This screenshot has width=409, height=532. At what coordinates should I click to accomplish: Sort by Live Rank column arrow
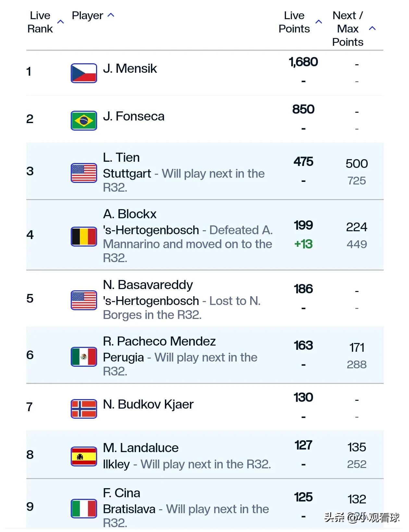60,22
